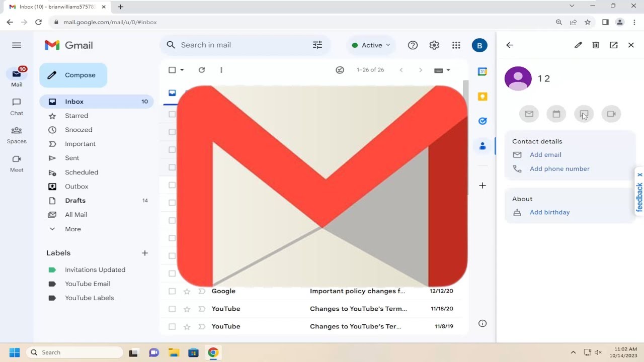
Task: Open the Google apps grid
Action: point(456,45)
